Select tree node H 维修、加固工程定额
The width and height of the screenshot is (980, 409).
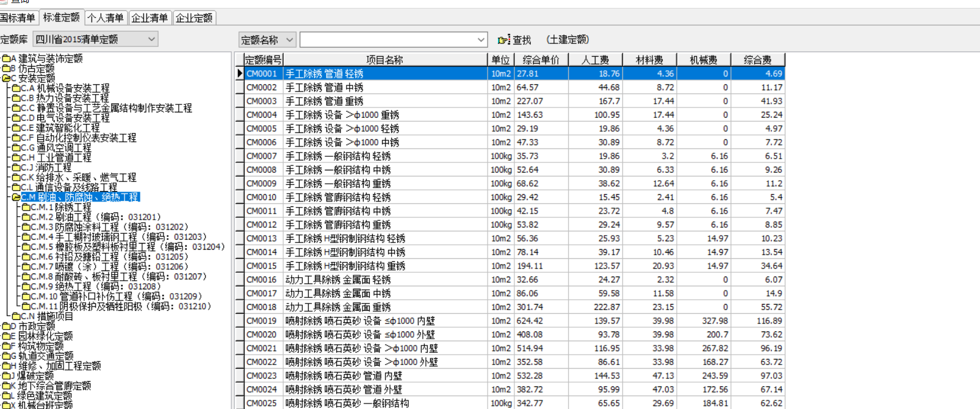[56, 366]
